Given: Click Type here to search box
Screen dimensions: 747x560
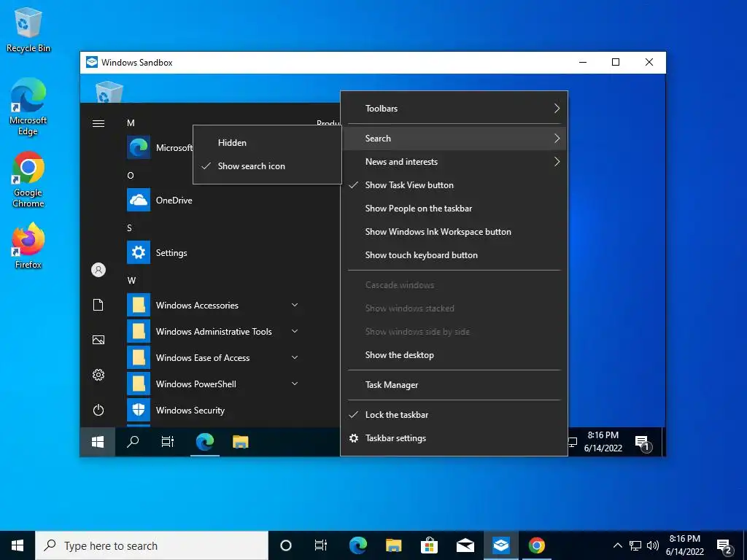Looking at the screenshot, I should [x=152, y=545].
